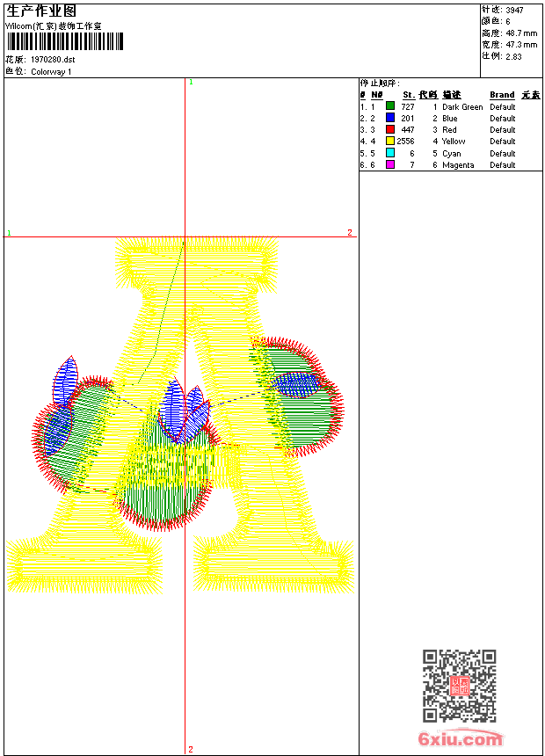Select the height value 48.7 mm
545x756 pixels.
click(521, 33)
